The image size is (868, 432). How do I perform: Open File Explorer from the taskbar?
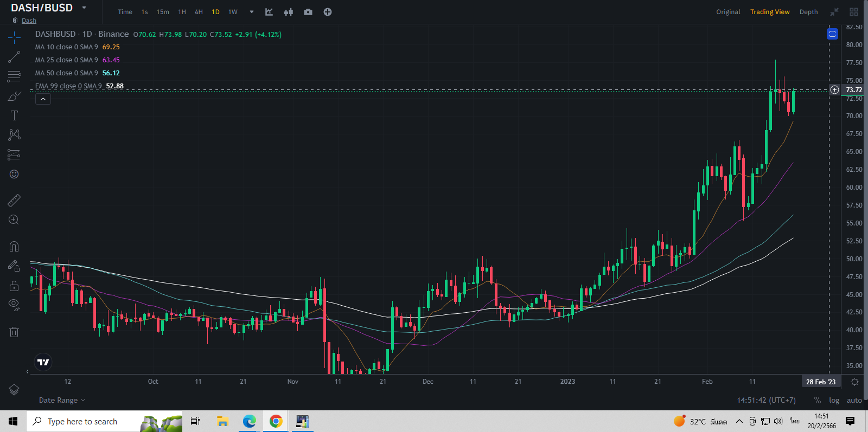[x=222, y=421]
